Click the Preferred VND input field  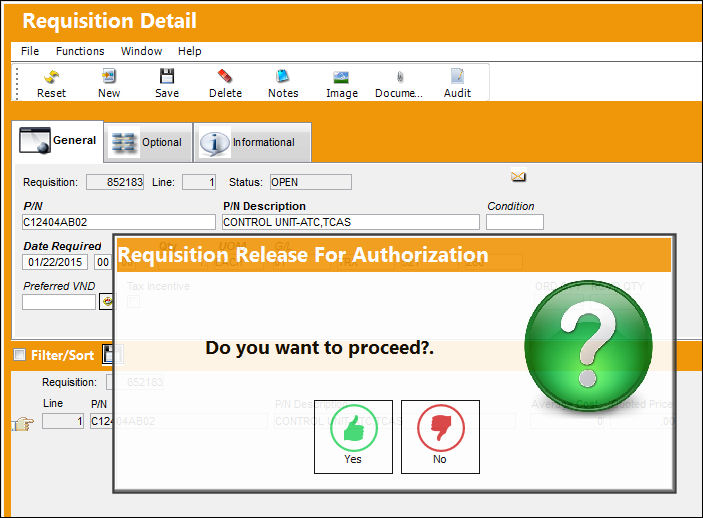coord(59,302)
